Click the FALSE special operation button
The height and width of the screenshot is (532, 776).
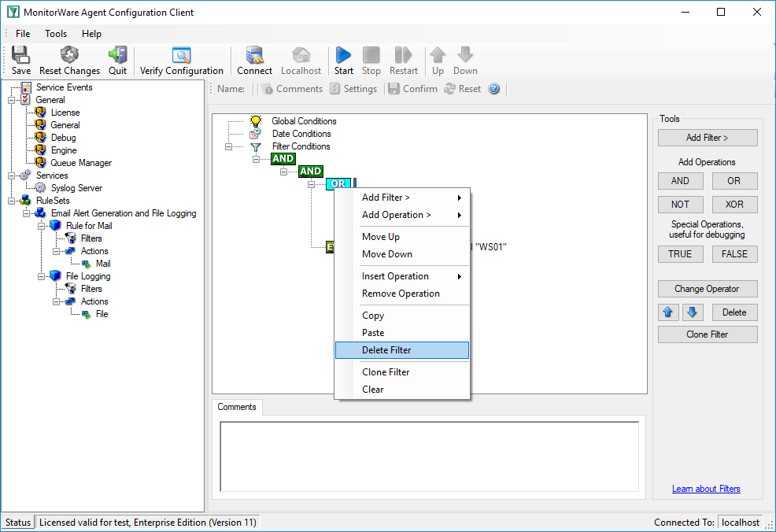[x=734, y=254]
